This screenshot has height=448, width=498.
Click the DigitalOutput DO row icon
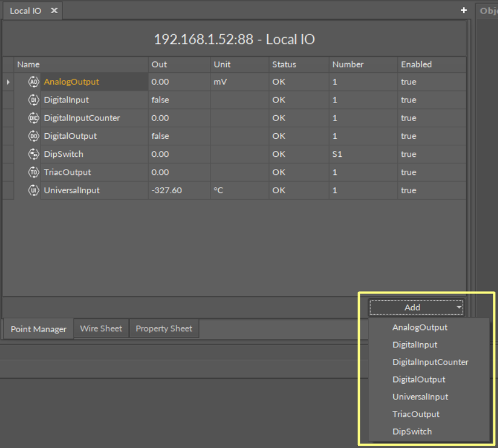34,136
